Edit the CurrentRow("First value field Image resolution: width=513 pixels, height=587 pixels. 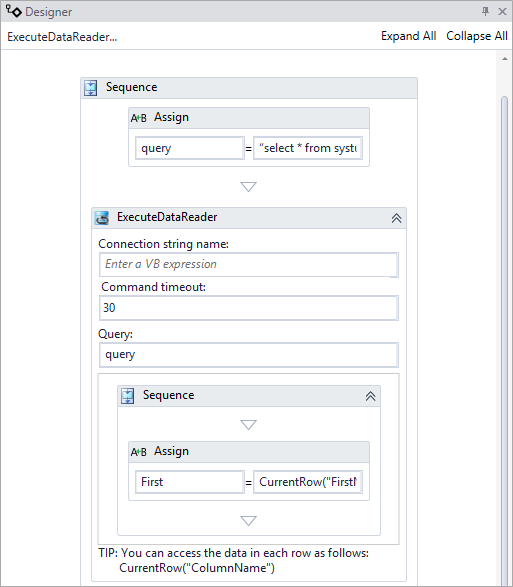click(x=308, y=482)
